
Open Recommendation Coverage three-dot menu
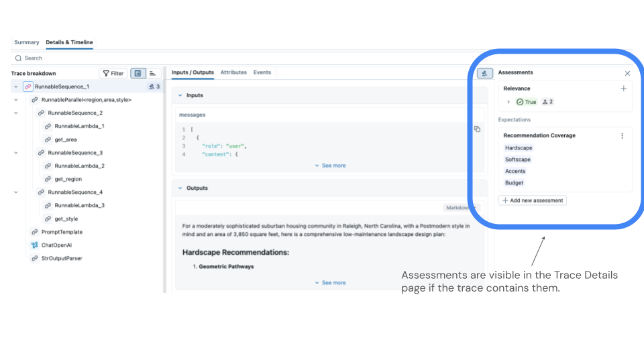[622, 135]
